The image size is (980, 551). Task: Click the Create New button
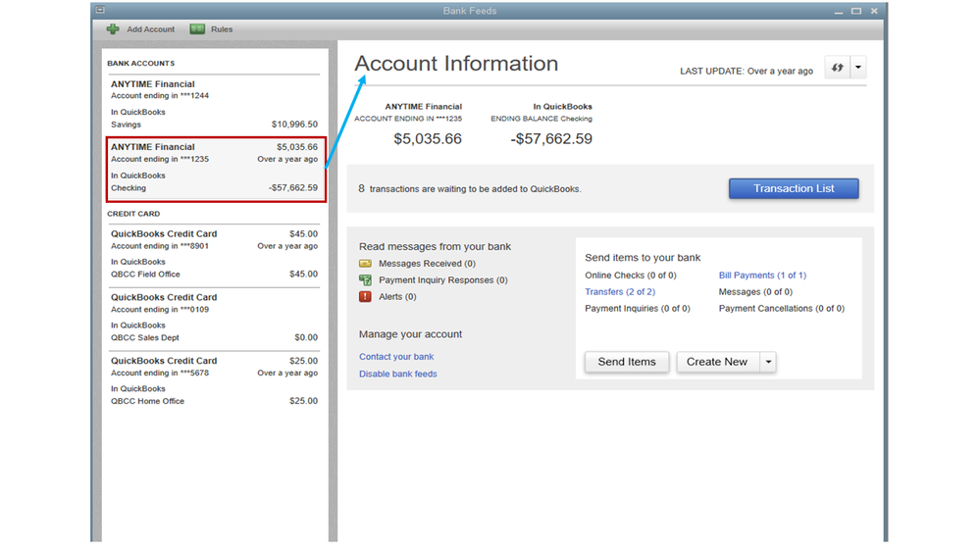tap(716, 362)
